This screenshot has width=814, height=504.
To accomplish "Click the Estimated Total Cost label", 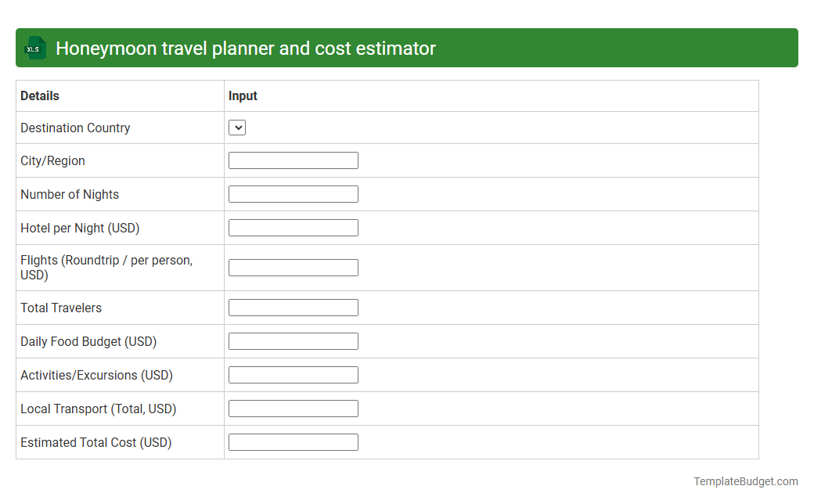I will click(x=95, y=442).
